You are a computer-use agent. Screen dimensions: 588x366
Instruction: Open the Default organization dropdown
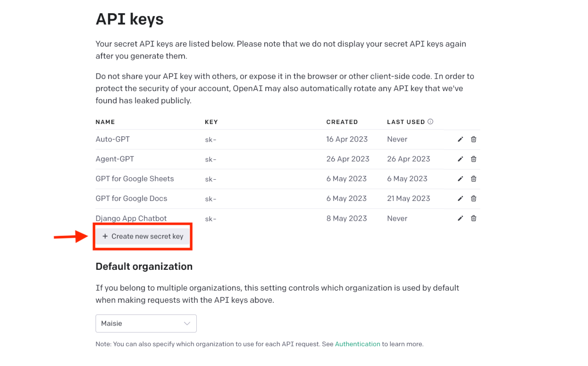146,324
